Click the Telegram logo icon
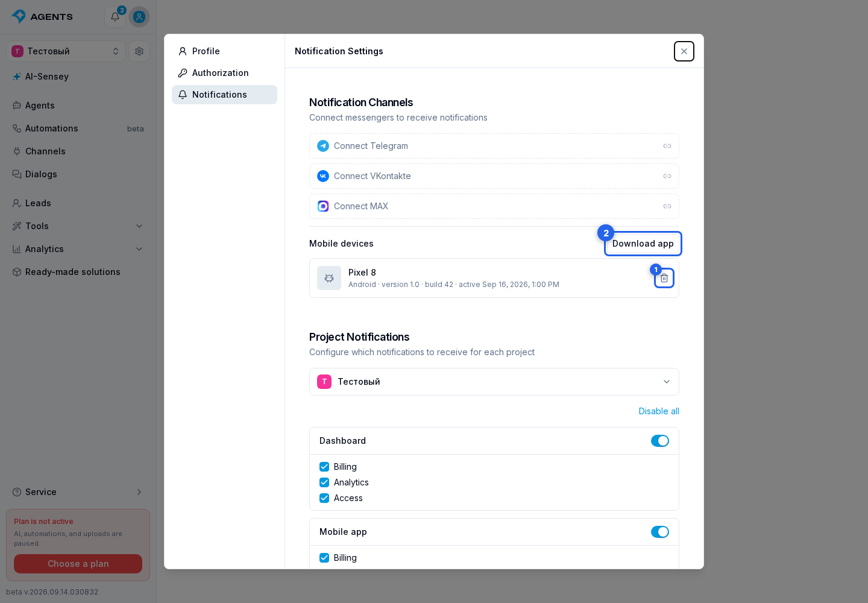The height and width of the screenshot is (603, 868). point(323,146)
